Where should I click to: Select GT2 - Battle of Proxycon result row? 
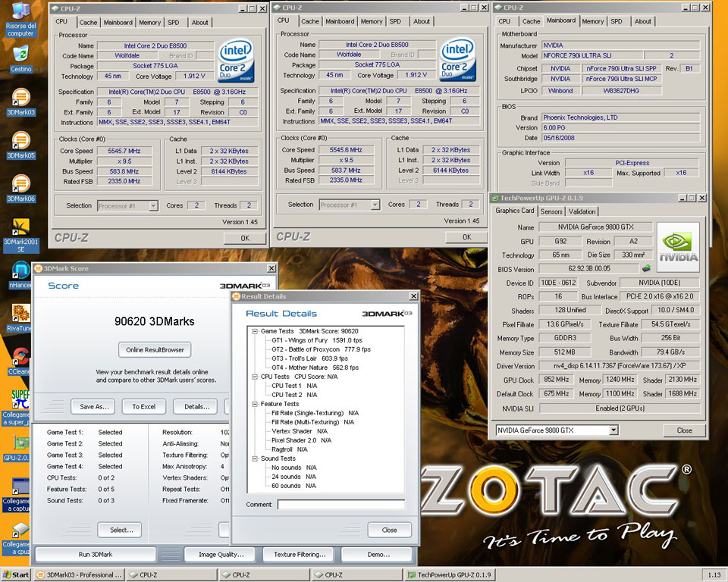[x=322, y=349]
